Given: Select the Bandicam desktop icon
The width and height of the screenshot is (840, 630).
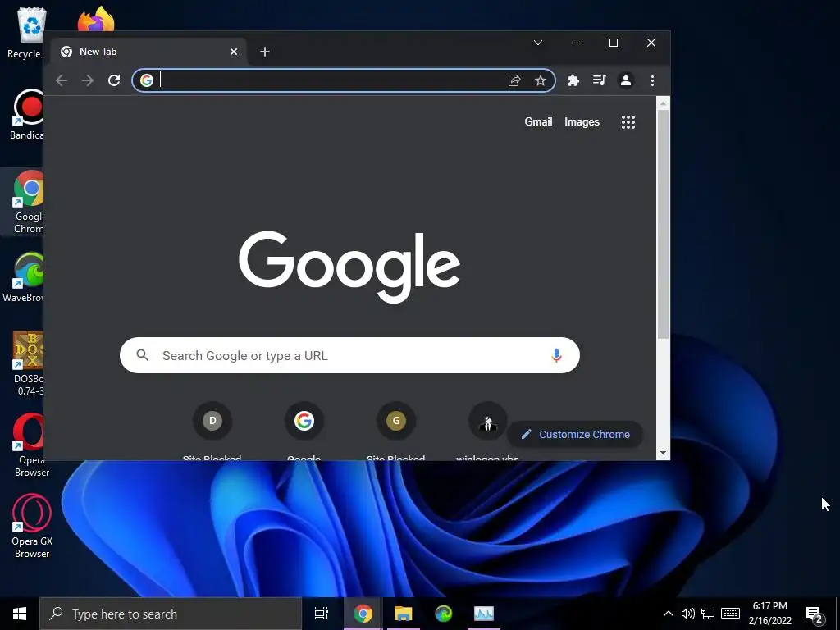Looking at the screenshot, I should click(x=25, y=115).
